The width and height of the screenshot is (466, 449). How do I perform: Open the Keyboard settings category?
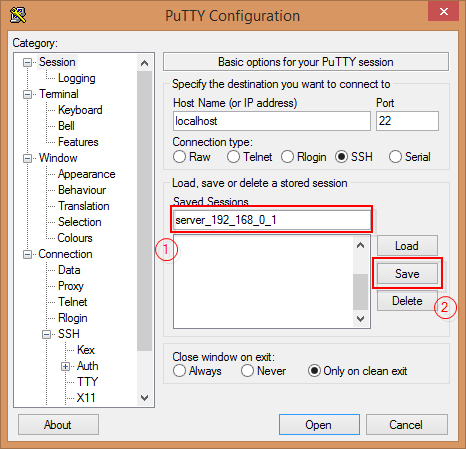(80, 110)
